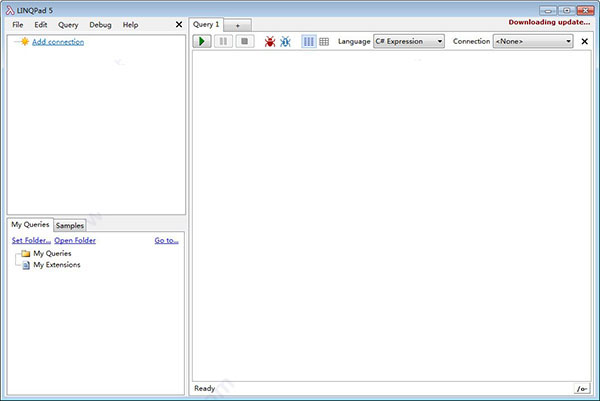Select the My Queries folder node
This screenshot has height=401, width=600.
click(52, 253)
